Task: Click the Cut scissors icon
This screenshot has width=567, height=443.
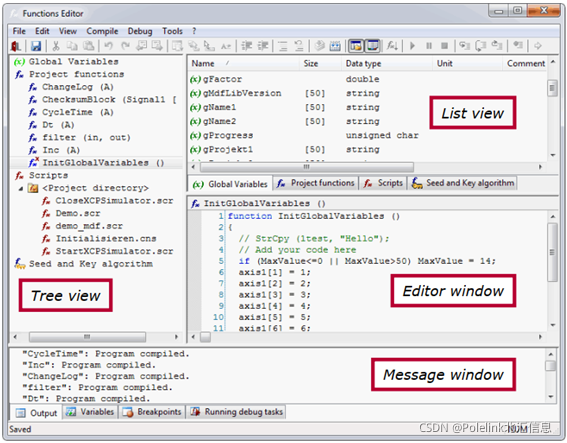Action: click(x=56, y=46)
